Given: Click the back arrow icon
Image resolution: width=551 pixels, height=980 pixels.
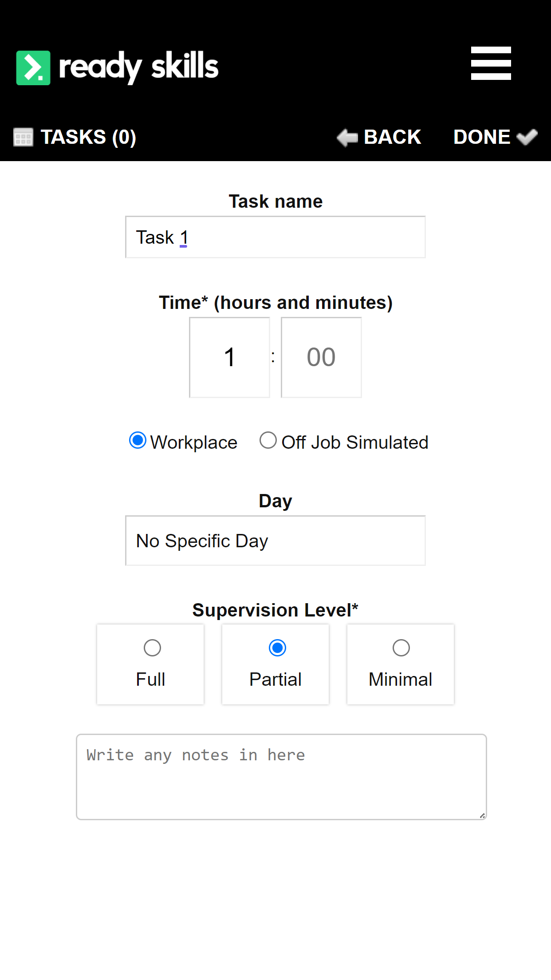Looking at the screenshot, I should (347, 138).
